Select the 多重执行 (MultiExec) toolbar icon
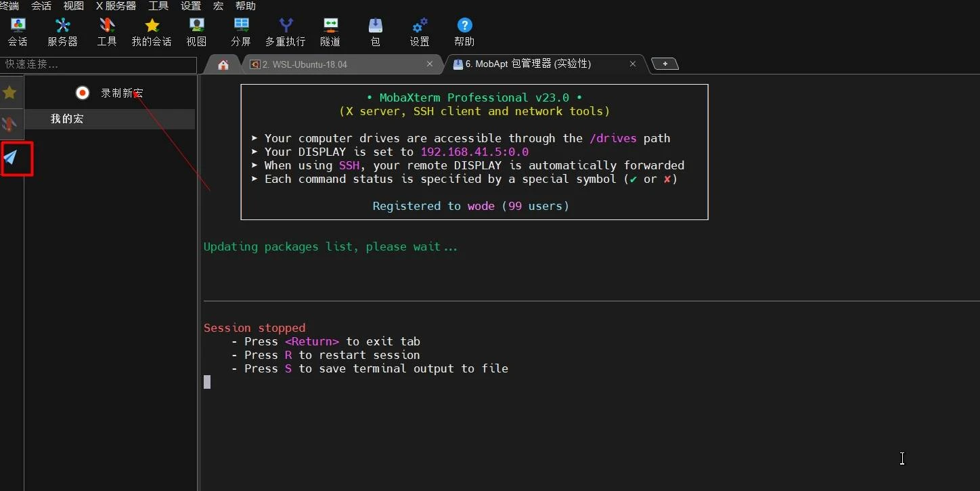This screenshot has height=491, width=980. click(286, 32)
